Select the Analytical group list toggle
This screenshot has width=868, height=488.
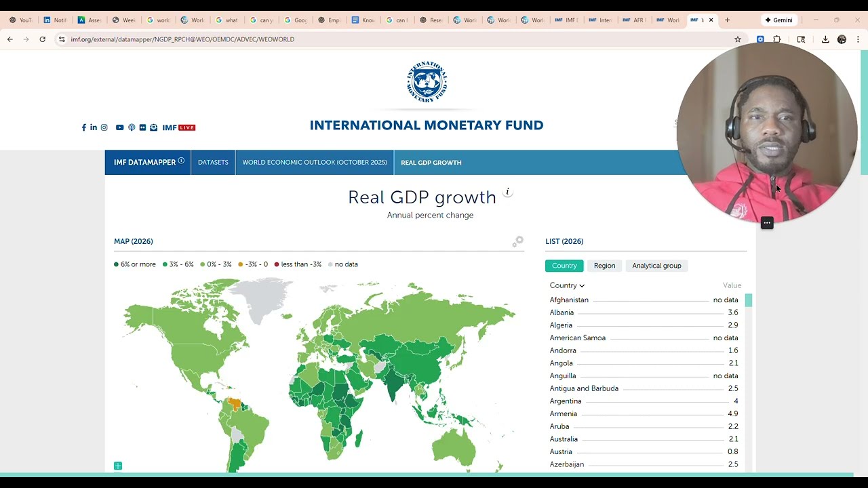656,266
